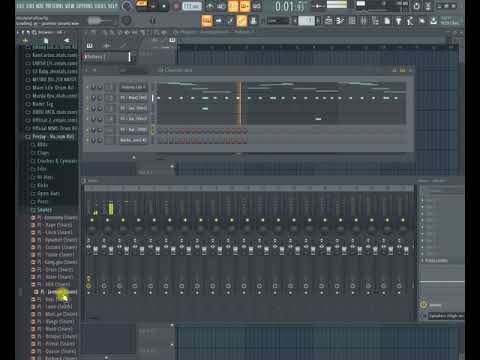
Task: Click the red Record button in the transport
Action: [176, 6]
